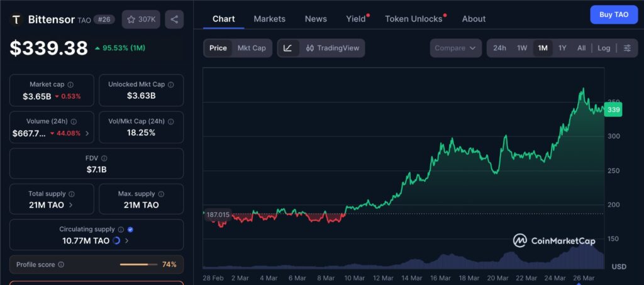Open Unlocked Mkt Cap info icon
The height and width of the screenshot is (285, 644).
point(171,84)
